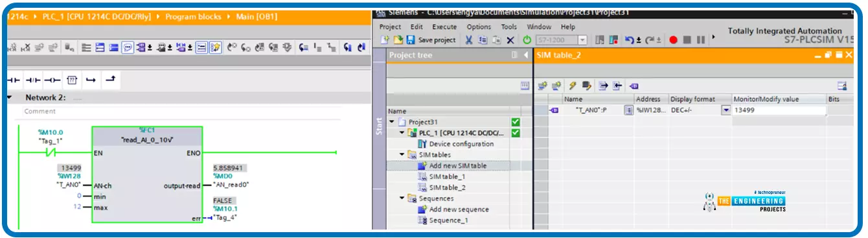The height and width of the screenshot is (238, 868).
Task: Open the Options menu
Action: pos(479,27)
